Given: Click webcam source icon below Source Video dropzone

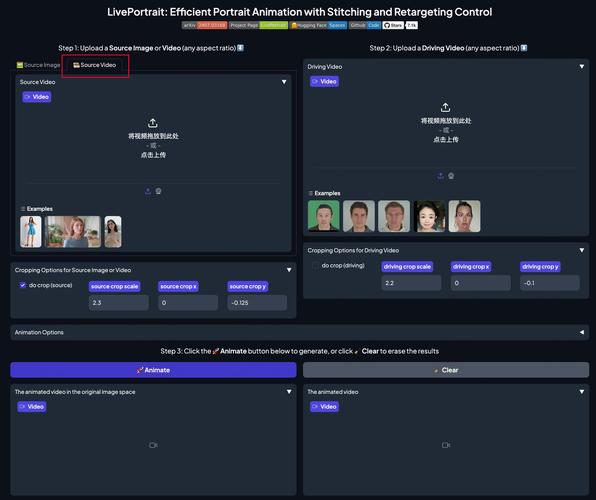Looking at the screenshot, I should coord(159,191).
